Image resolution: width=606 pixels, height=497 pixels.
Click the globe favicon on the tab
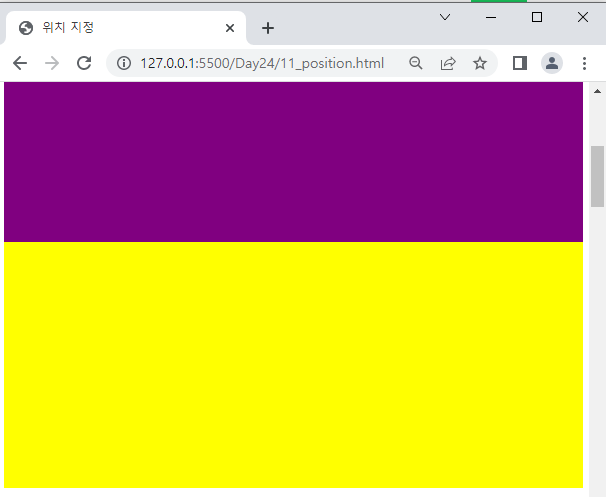click(26, 28)
